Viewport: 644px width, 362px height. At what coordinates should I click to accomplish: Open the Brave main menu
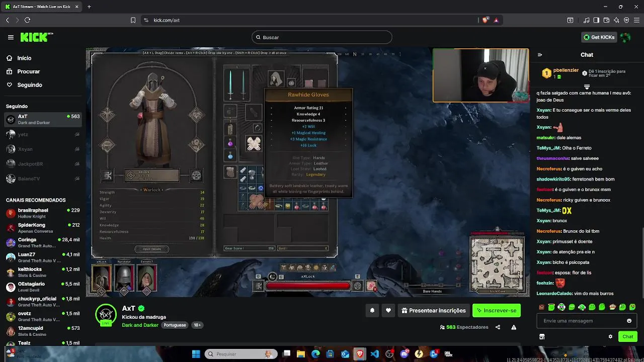636,20
